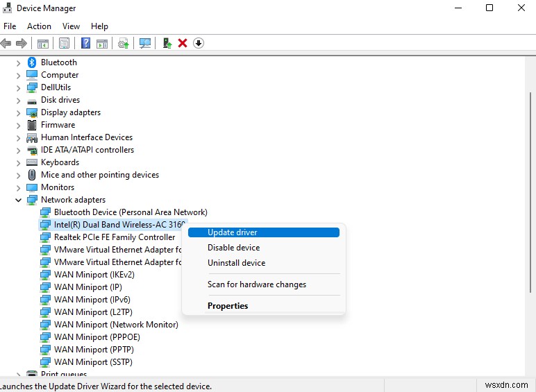Click the Display adapters category icon
Viewport: 536px width, 392px height.
click(x=32, y=112)
